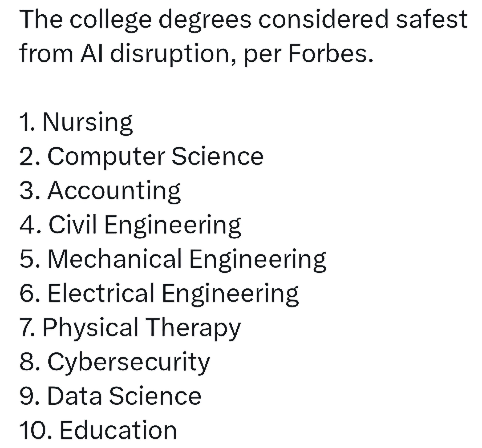Click the headline about safest college degrees
The image size is (482, 448).
[x=243, y=36]
